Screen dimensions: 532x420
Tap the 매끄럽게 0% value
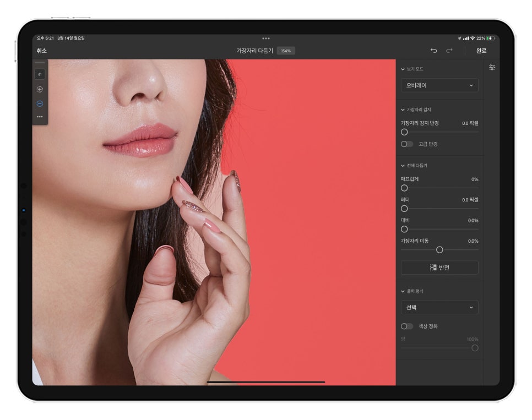(x=475, y=179)
